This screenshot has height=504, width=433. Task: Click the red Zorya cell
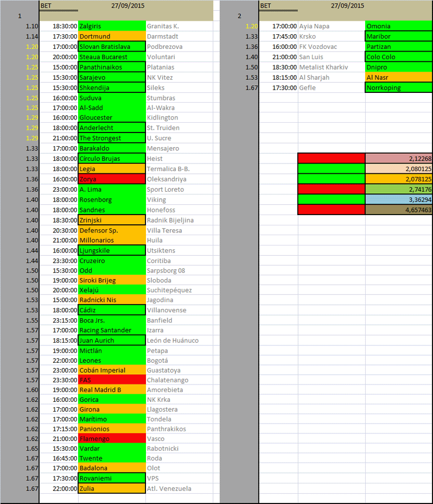[112, 179]
